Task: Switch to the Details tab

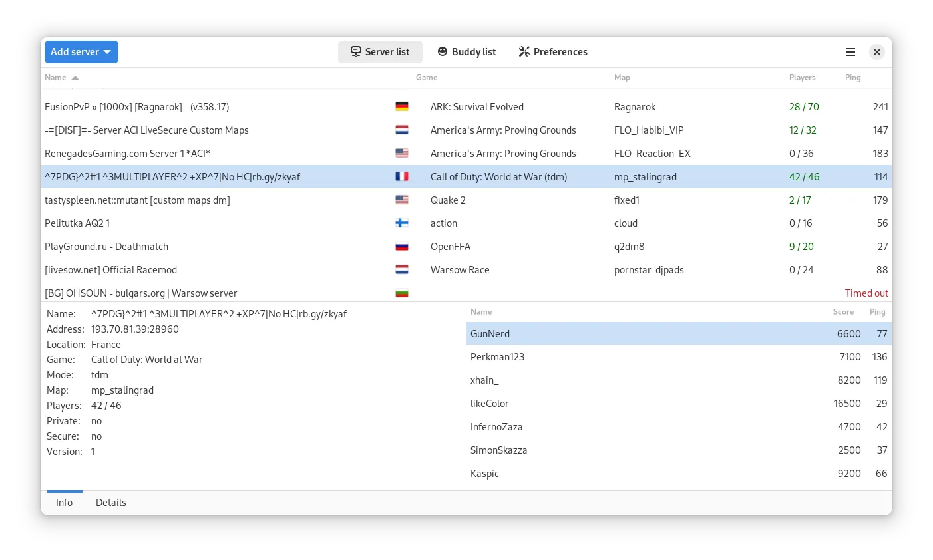Action: [x=110, y=503]
